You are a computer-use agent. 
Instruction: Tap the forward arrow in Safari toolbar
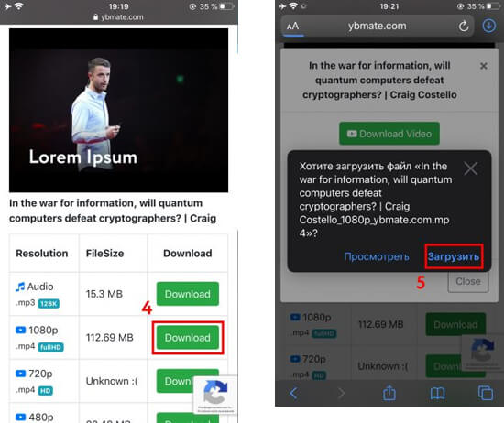pyautogui.click(x=342, y=393)
